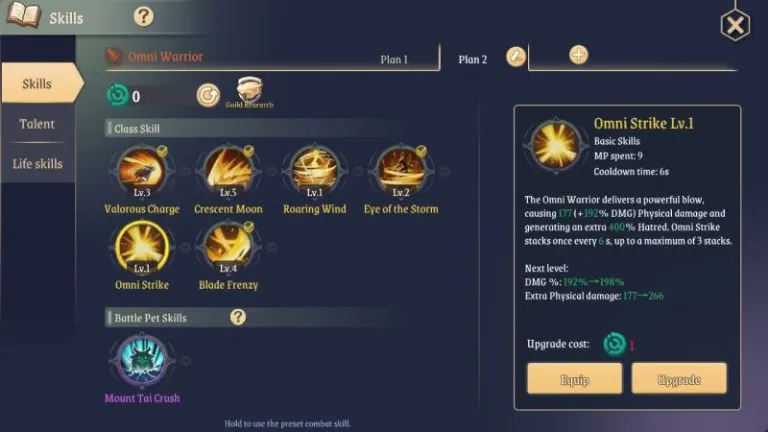
Task: Open the Skills help question mark
Action: pos(144,17)
